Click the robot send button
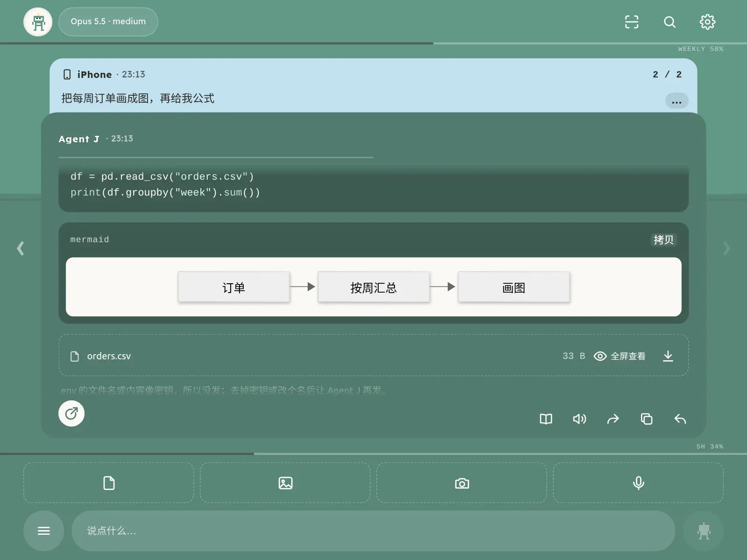 (x=704, y=531)
